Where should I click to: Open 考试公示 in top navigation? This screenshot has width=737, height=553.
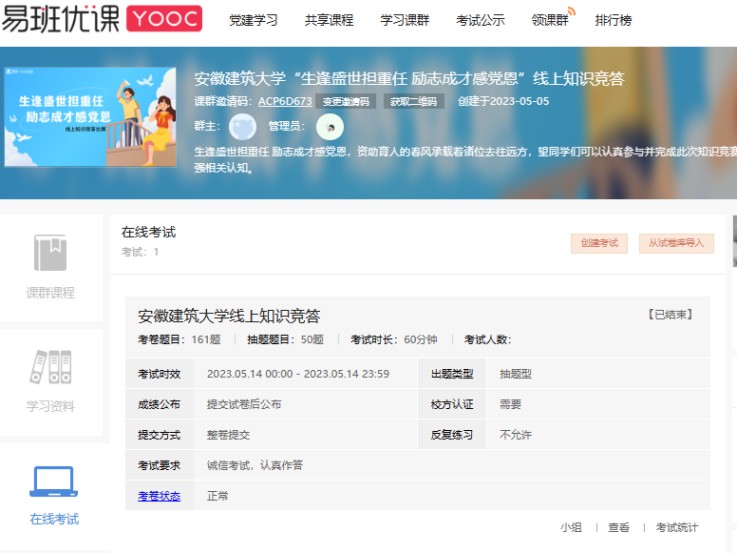point(480,20)
